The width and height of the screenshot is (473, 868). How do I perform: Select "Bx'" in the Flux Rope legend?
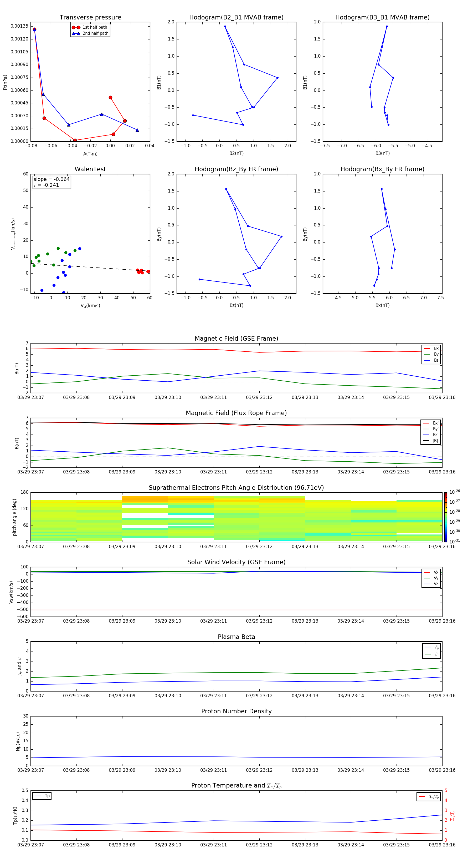431,423
